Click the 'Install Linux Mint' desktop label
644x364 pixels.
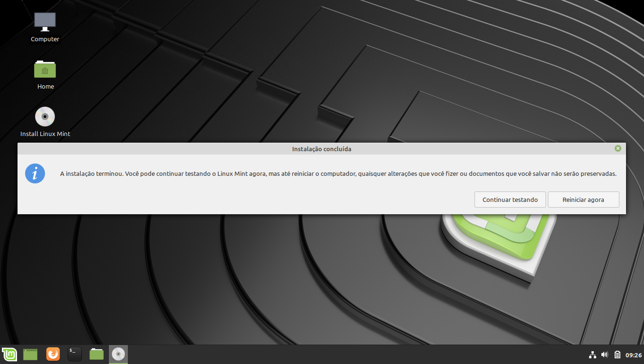(45, 134)
